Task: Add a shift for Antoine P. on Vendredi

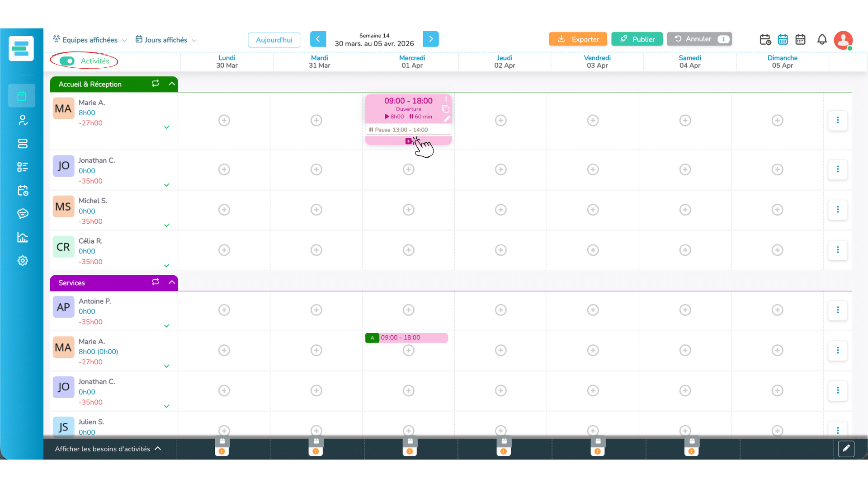Action: (x=593, y=310)
